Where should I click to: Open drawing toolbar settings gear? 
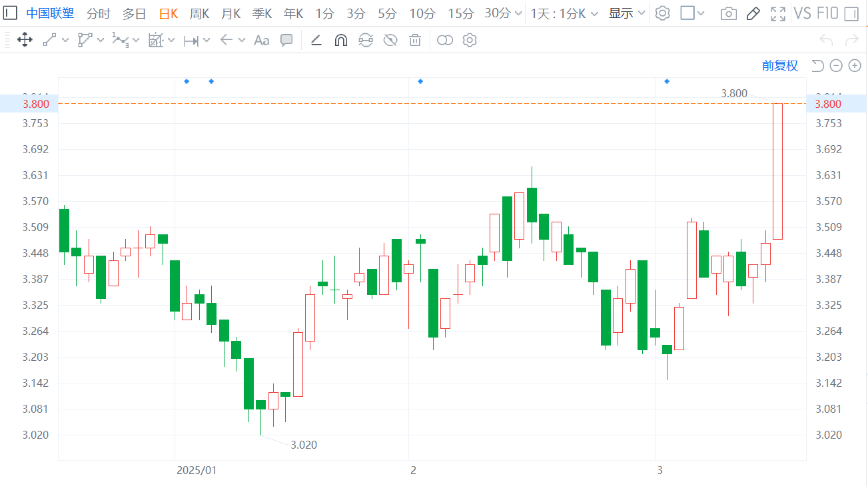click(470, 41)
